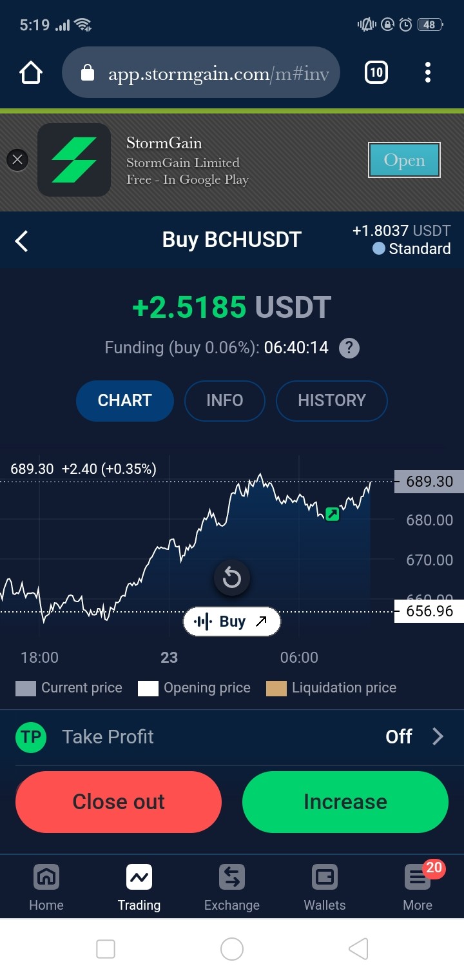Viewport: 464px width, 980px height.
Task: Expand Take Profit settings chevron
Action: tap(438, 736)
